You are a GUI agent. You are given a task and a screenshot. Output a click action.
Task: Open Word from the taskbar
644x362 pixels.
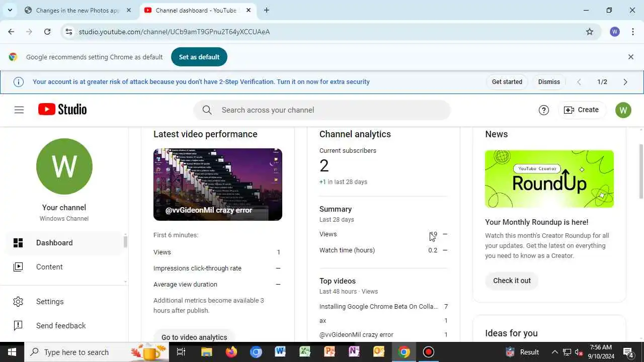(x=280, y=352)
